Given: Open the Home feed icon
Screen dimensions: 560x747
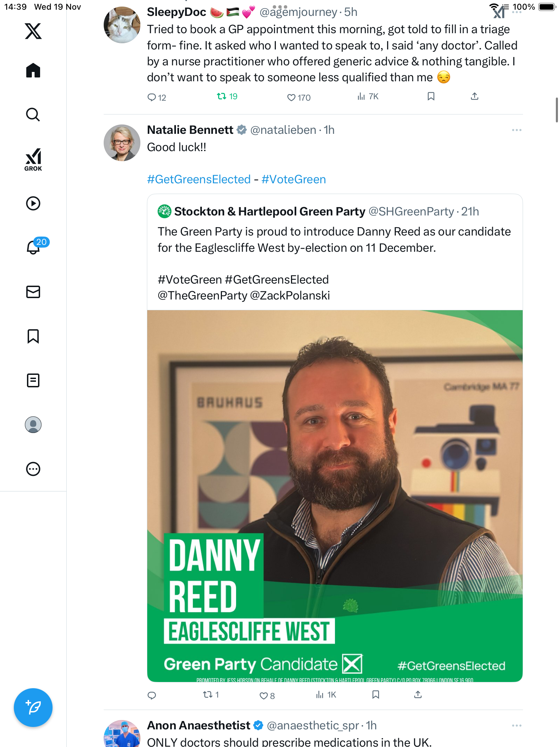Looking at the screenshot, I should click(33, 71).
